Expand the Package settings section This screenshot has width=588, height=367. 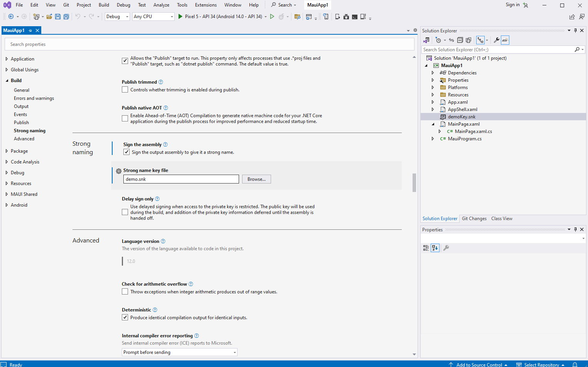click(x=19, y=151)
